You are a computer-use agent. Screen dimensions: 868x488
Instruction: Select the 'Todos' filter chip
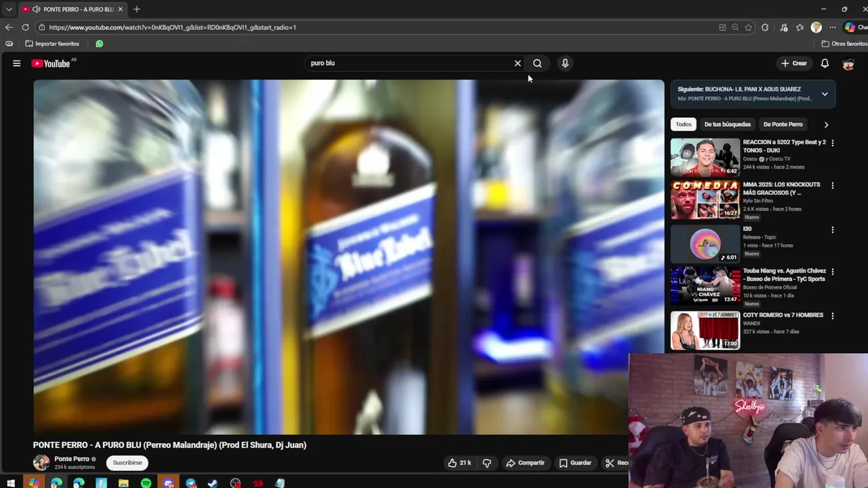pos(684,124)
